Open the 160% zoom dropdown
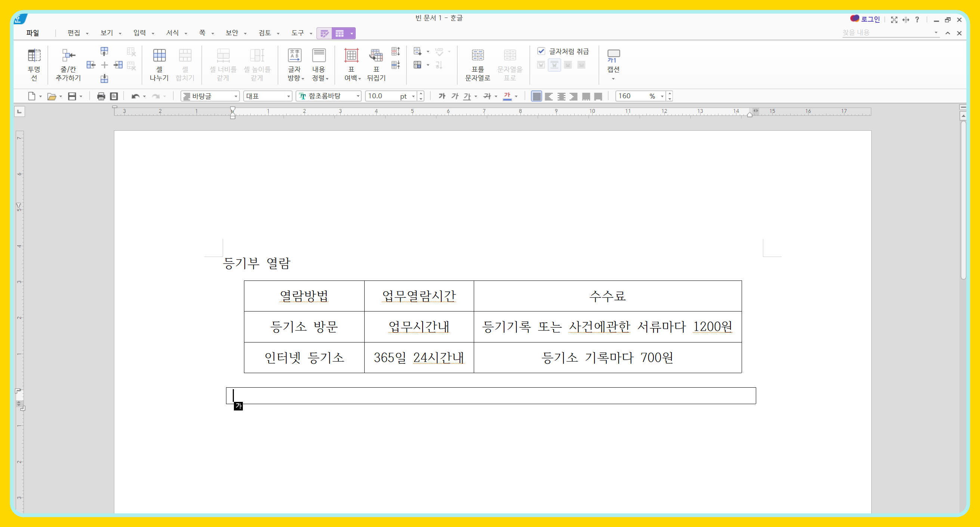 click(x=662, y=96)
